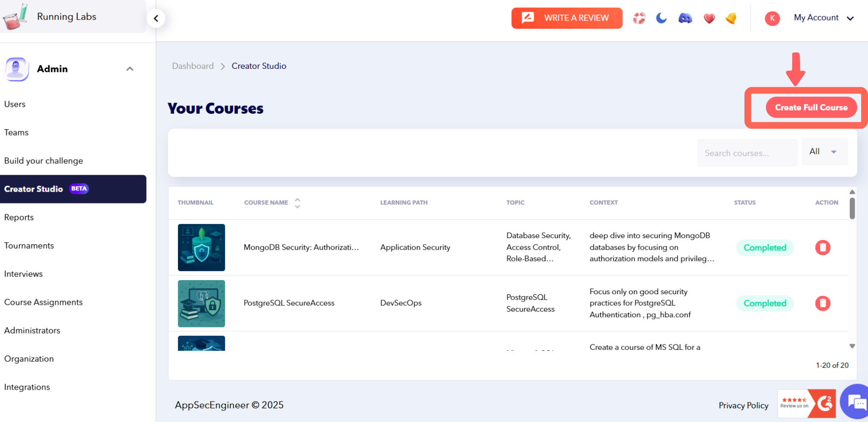868x422 pixels.
Task: Click the Write a Review button
Action: coord(566,18)
